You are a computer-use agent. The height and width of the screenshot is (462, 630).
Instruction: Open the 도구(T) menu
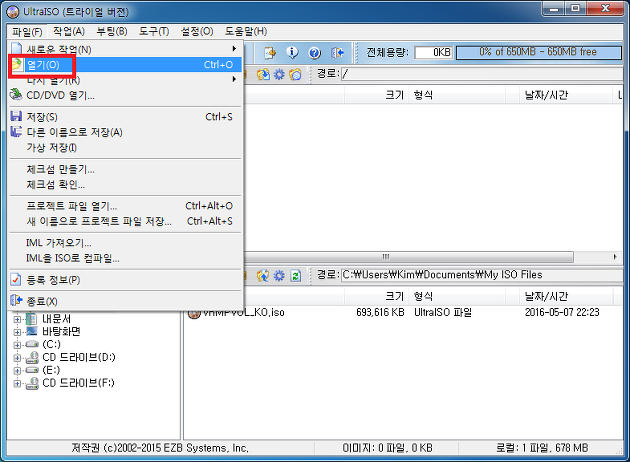pos(154,31)
